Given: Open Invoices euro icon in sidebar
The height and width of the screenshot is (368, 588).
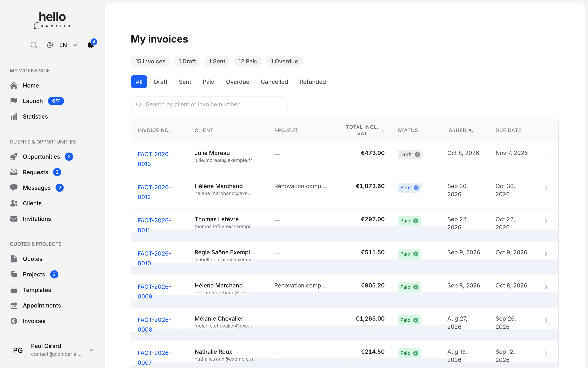Looking at the screenshot, I should (14, 321).
